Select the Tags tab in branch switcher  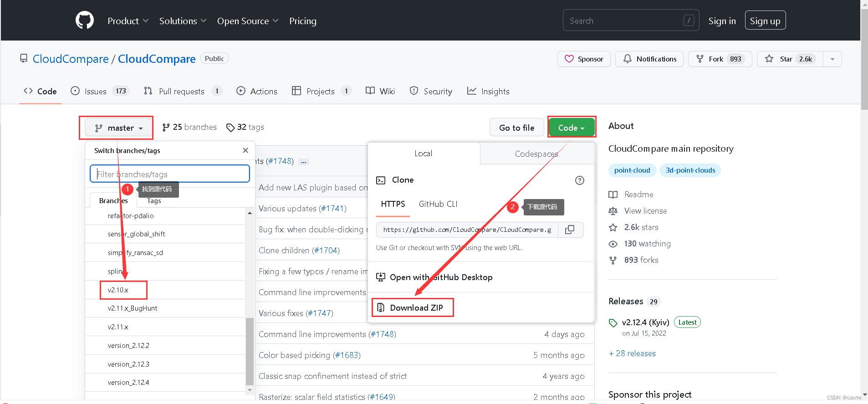pyautogui.click(x=154, y=200)
